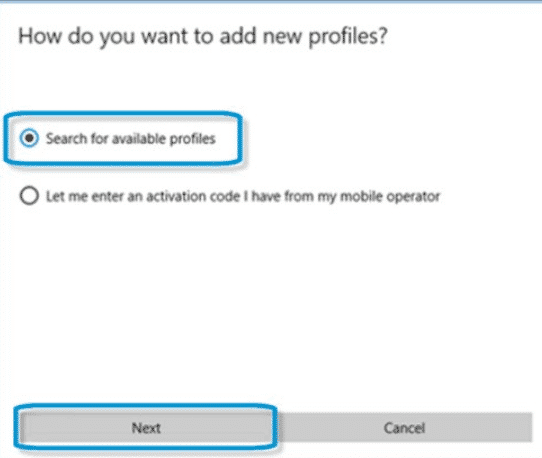Click "activation code" text in second option

tap(193, 196)
